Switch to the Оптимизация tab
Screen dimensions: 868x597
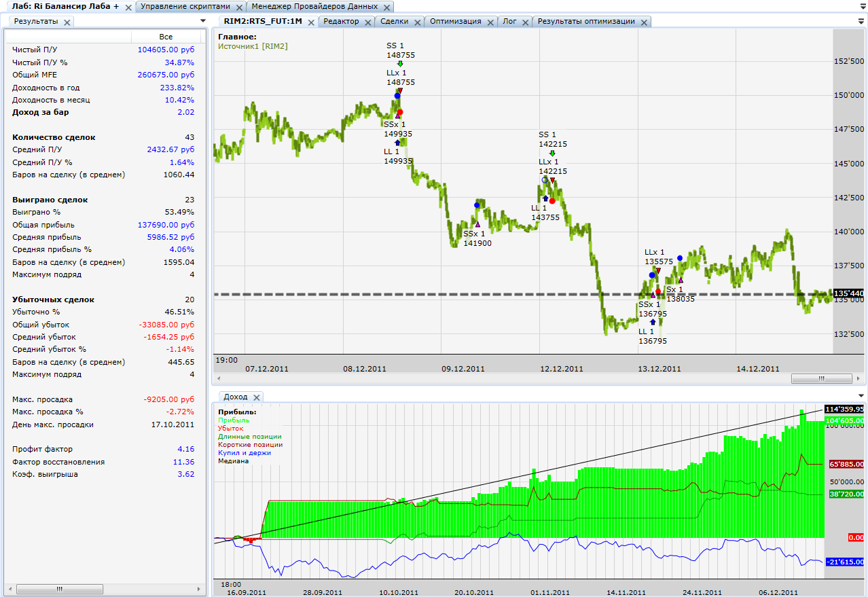click(x=455, y=21)
